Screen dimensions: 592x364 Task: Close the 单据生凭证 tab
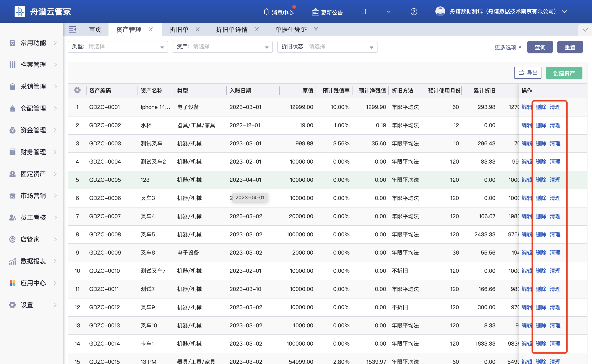[316, 29]
